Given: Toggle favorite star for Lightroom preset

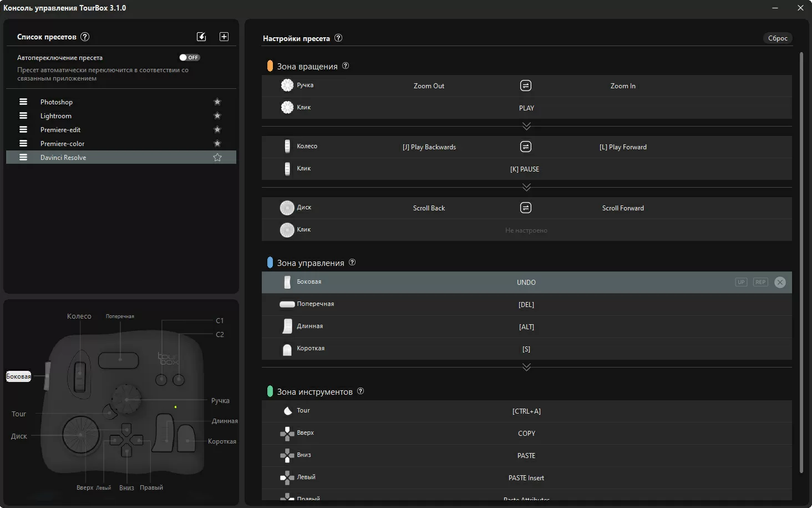Looking at the screenshot, I should click(217, 115).
